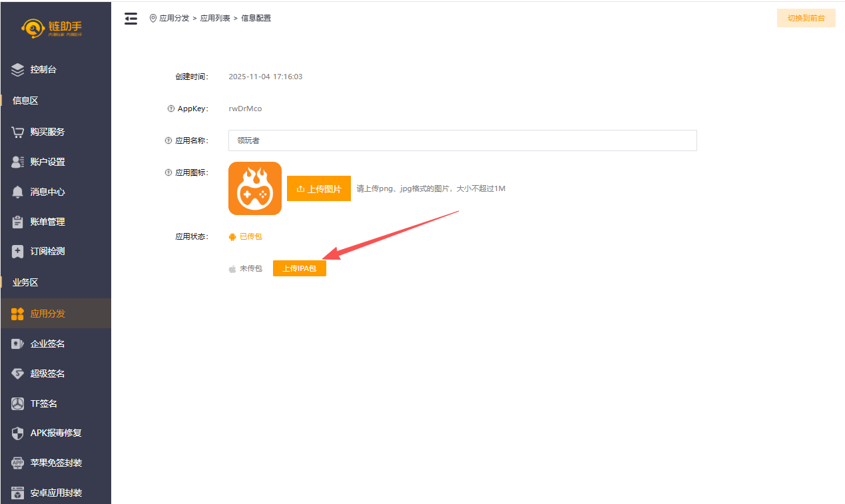Click the TF签名 sidebar icon

pos(18,403)
